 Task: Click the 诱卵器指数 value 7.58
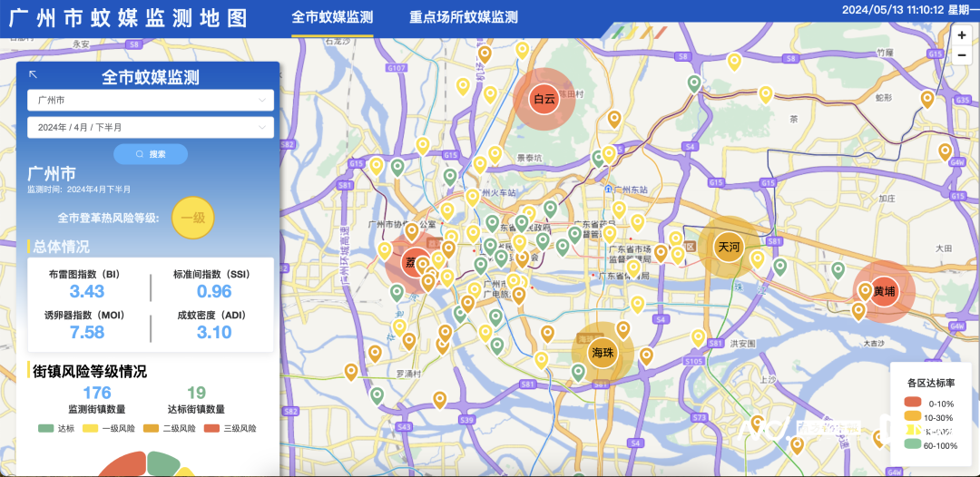tap(87, 332)
